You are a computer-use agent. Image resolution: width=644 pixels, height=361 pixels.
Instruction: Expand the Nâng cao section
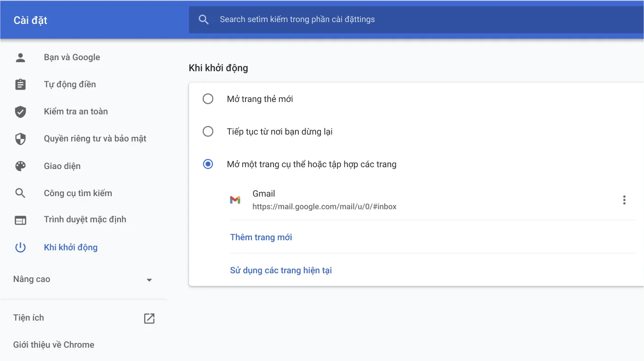[31, 279]
